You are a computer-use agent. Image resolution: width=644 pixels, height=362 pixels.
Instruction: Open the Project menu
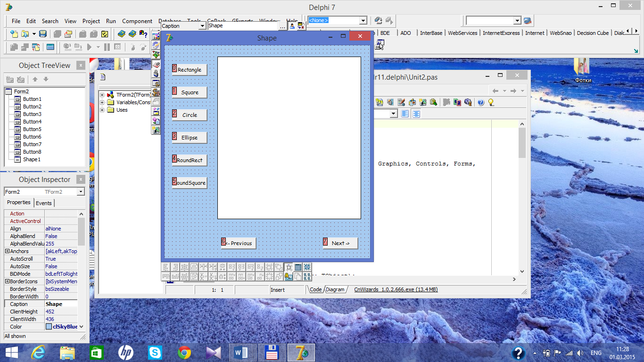pyautogui.click(x=91, y=21)
